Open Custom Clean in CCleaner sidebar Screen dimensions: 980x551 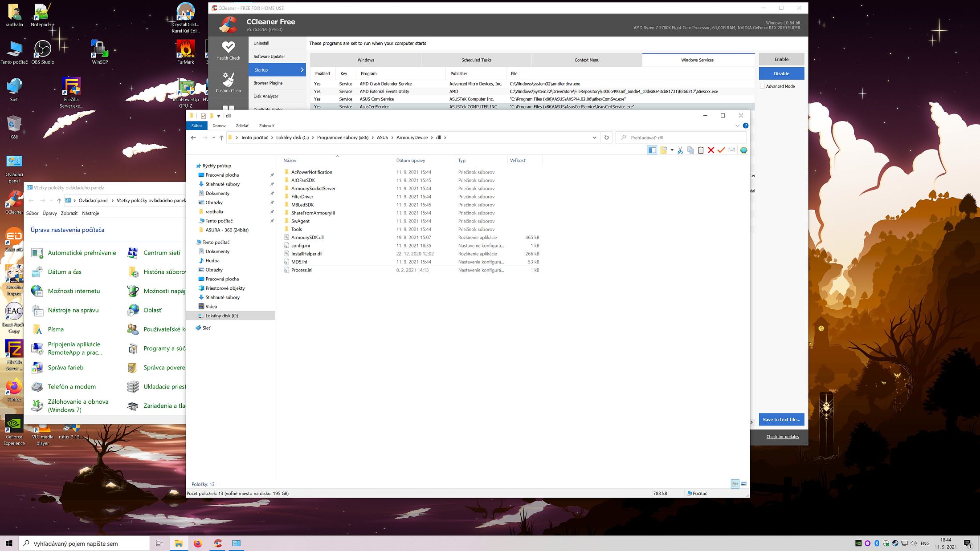point(228,83)
